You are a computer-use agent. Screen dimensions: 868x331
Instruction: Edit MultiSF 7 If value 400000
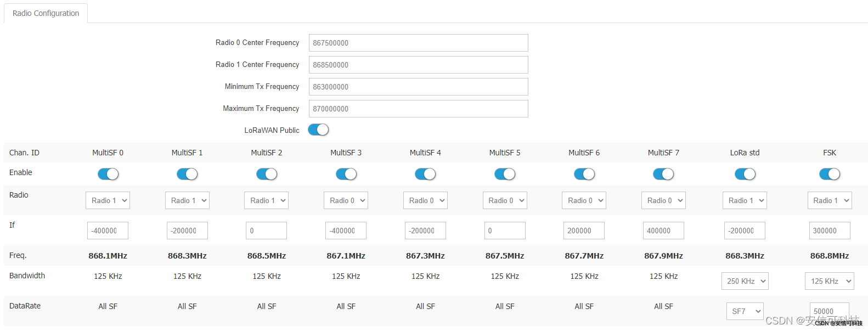(x=663, y=231)
